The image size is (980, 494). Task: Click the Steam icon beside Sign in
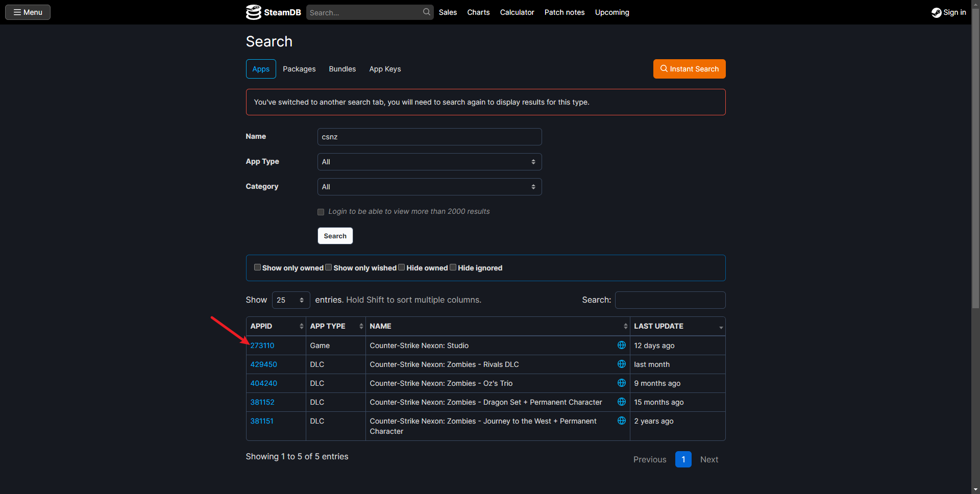tap(936, 13)
